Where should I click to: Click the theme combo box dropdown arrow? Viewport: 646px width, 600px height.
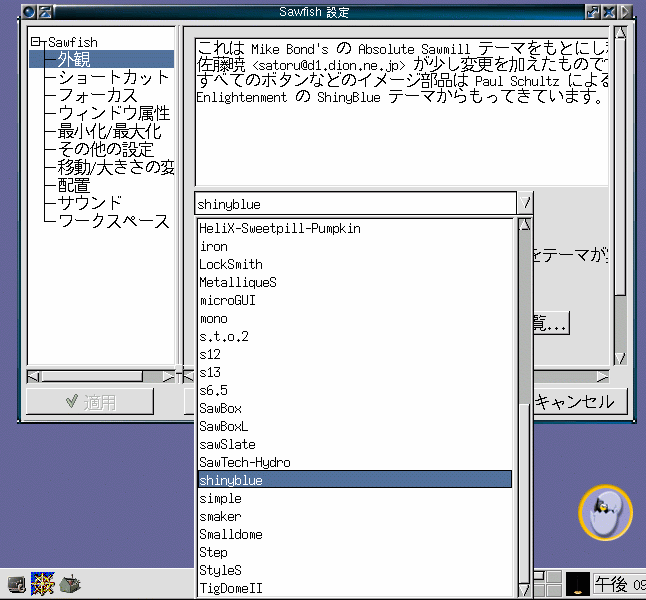(525, 203)
